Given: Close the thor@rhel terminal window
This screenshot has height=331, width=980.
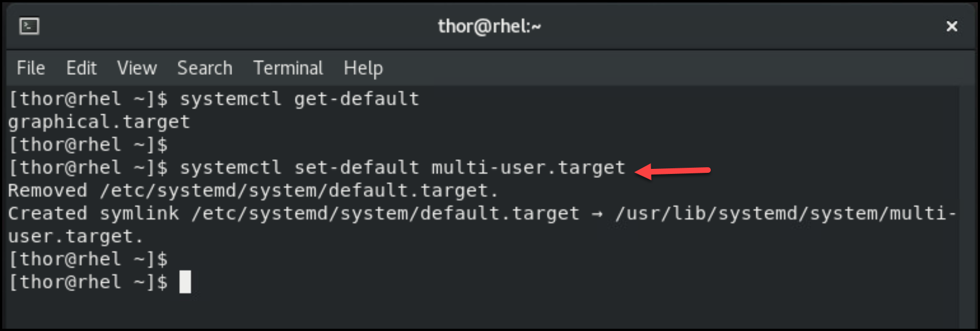Looking at the screenshot, I should point(951,26).
